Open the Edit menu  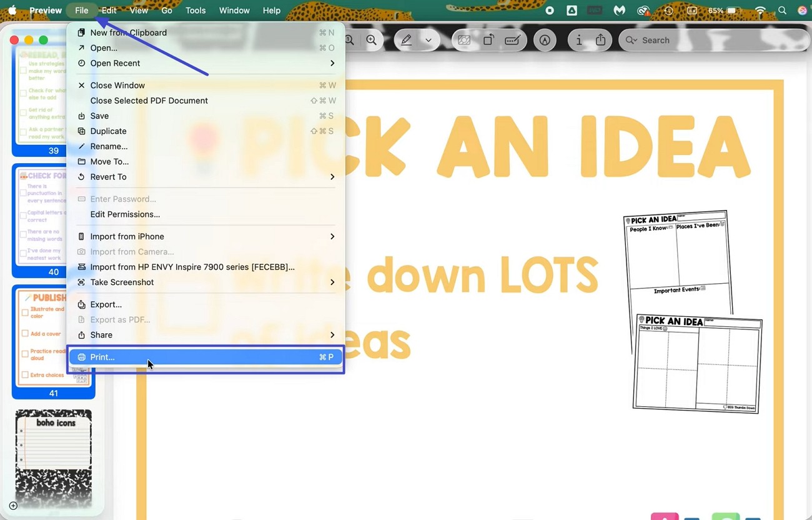tap(109, 10)
